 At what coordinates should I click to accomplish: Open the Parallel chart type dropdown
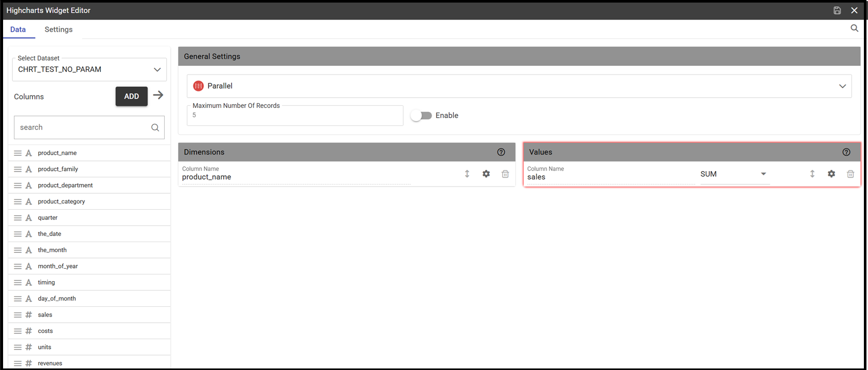519,86
